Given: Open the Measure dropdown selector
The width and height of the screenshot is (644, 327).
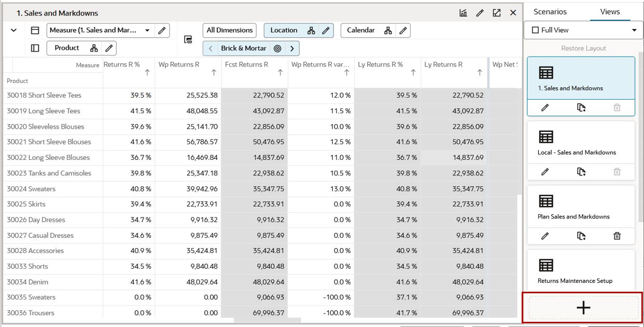Looking at the screenshot, I should [x=147, y=31].
